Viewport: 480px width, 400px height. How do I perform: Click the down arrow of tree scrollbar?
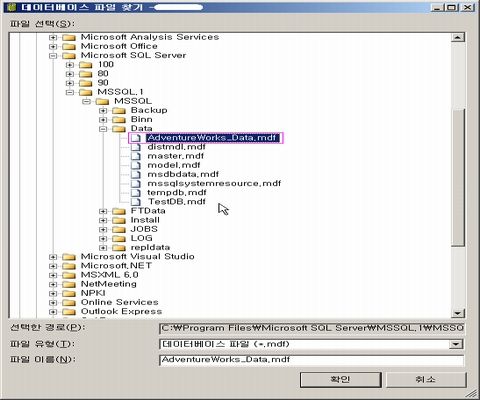(458, 313)
